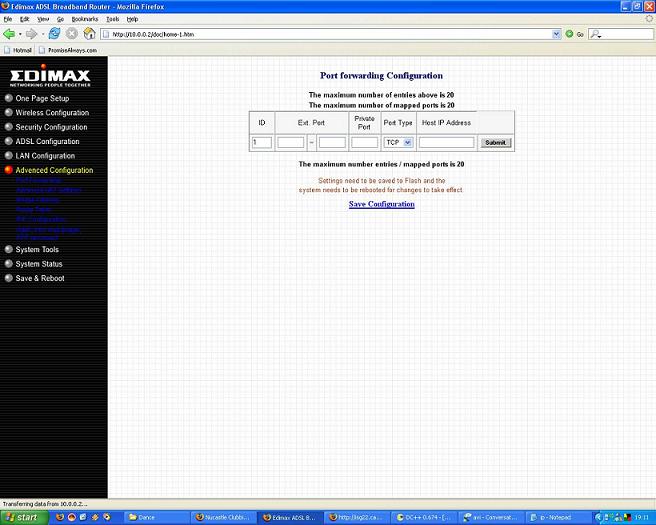Viewport: 656px width, 525px height.
Task: Reload the page with the Refresh icon
Action: tap(54, 33)
